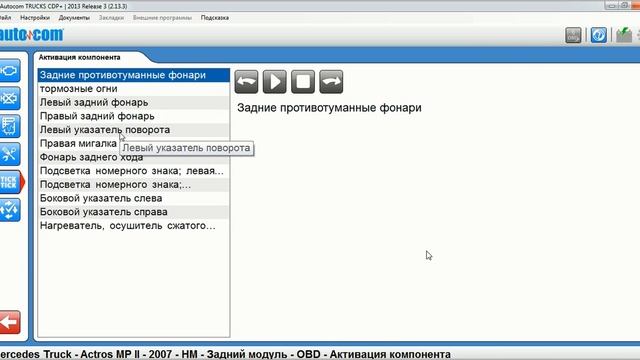Open the Документы menu
Image resolution: width=640 pixels, height=360 pixels.
[74, 18]
